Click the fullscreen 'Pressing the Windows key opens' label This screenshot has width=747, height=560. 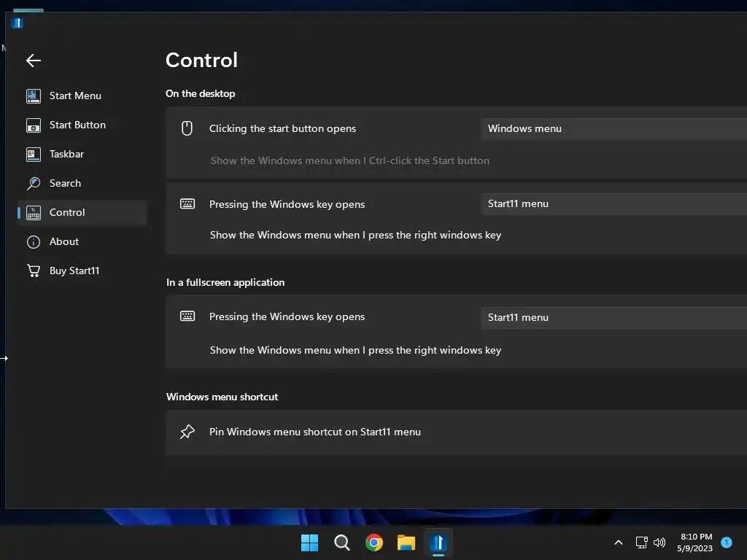tap(287, 316)
